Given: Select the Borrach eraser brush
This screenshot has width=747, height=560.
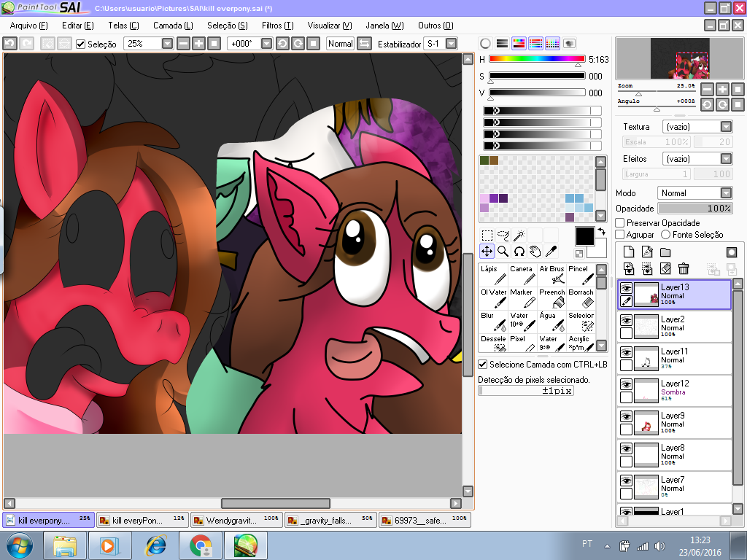Looking at the screenshot, I should [581, 298].
